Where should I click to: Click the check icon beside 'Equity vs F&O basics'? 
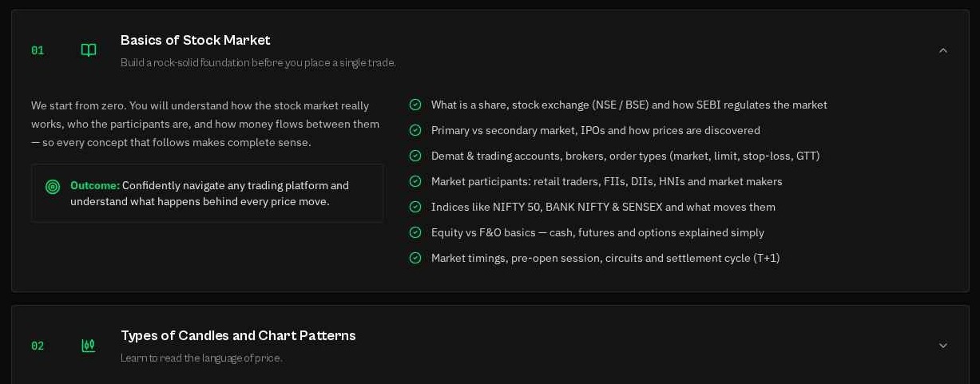415,232
